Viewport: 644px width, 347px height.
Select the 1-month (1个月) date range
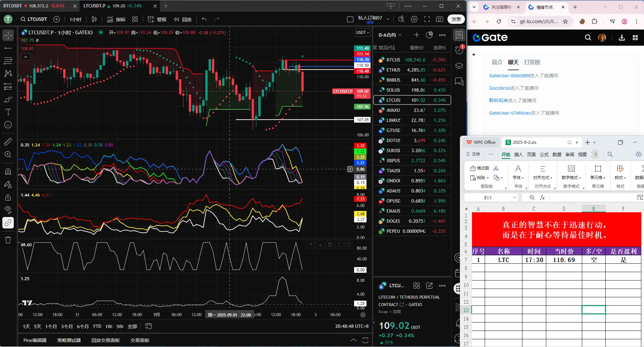[51, 327]
